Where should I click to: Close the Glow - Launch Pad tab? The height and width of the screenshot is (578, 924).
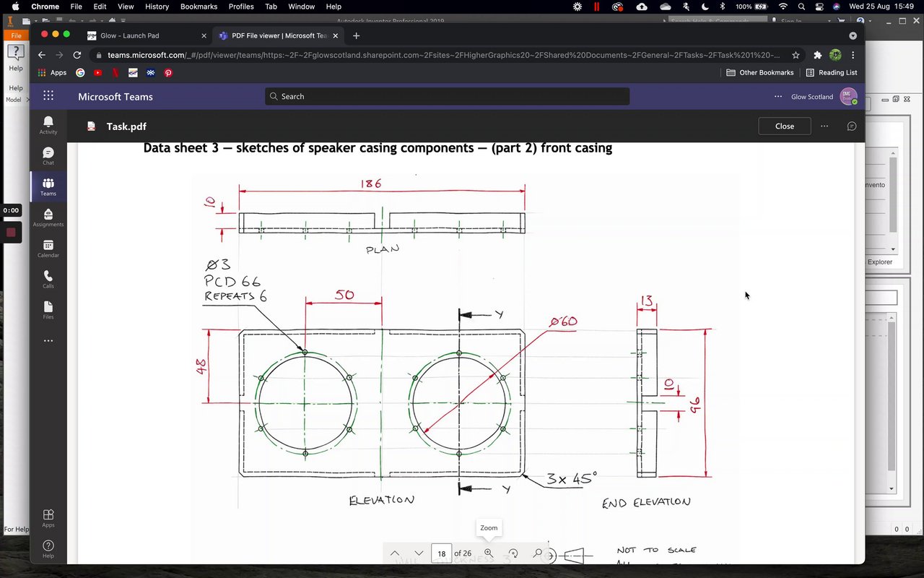point(204,35)
